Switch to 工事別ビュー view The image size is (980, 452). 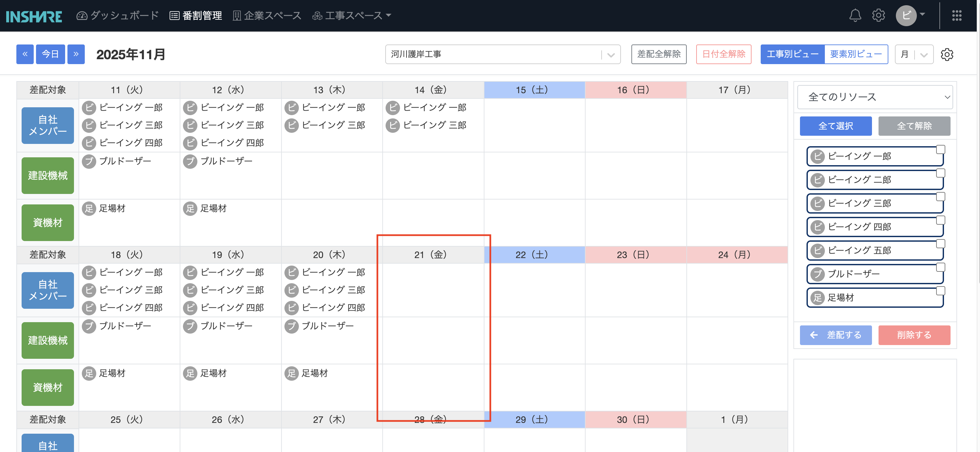click(792, 54)
